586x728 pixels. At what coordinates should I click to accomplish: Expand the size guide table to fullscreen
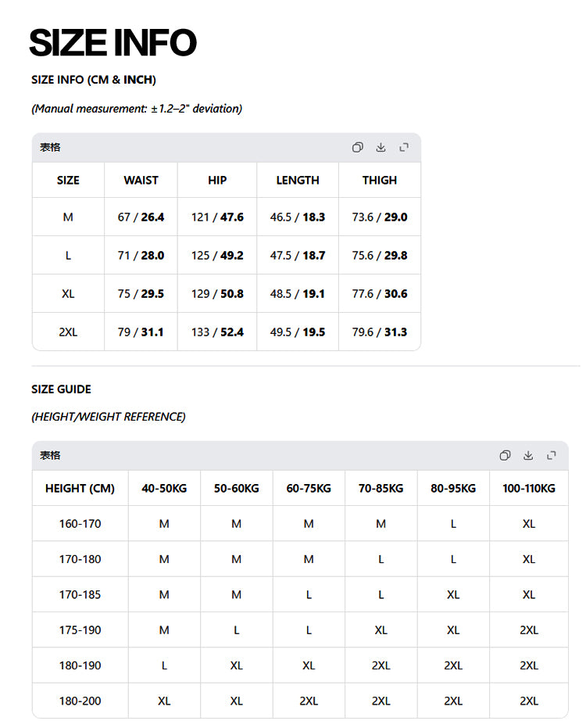coord(551,455)
